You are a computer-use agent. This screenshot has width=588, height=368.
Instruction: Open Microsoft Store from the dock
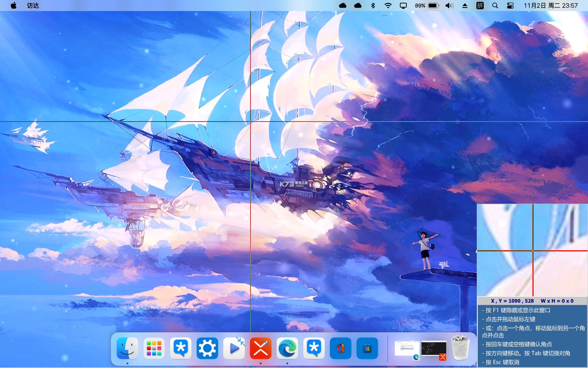pyautogui.click(x=367, y=348)
